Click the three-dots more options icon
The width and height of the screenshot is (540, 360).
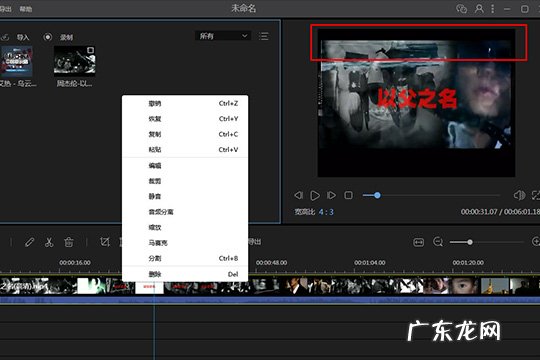click(x=492, y=9)
